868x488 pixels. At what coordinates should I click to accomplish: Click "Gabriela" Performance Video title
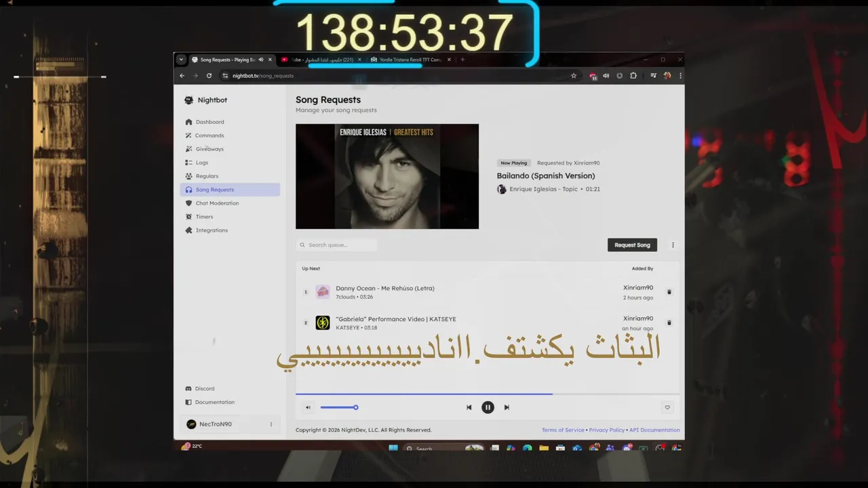(x=396, y=319)
